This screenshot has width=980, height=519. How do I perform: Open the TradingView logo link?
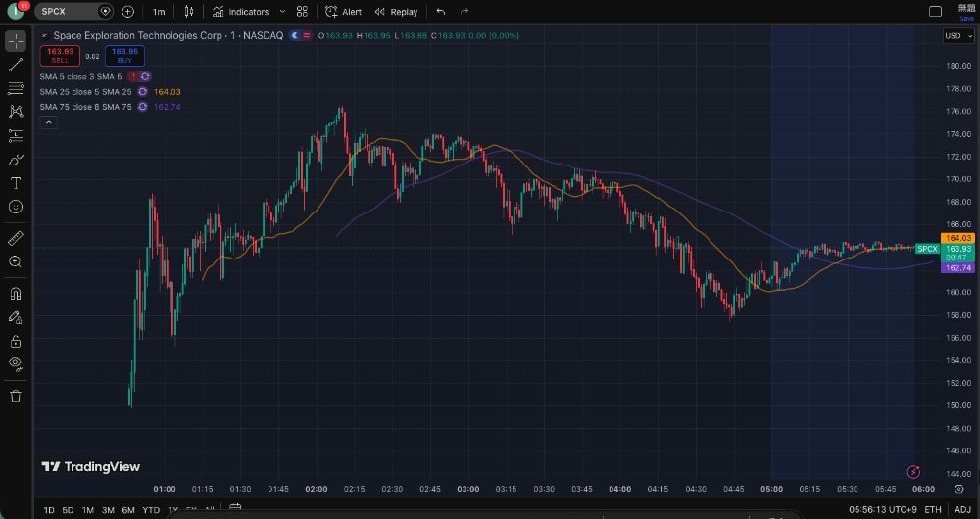pos(90,466)
